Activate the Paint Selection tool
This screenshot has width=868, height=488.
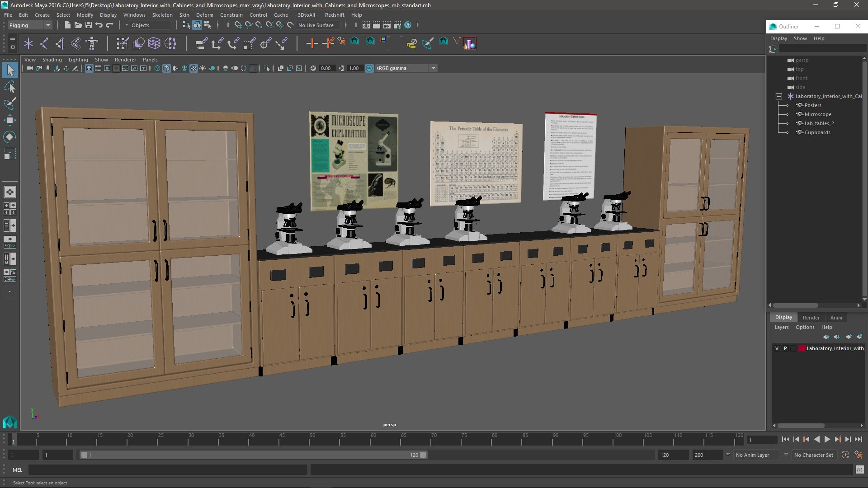point(10,103)
